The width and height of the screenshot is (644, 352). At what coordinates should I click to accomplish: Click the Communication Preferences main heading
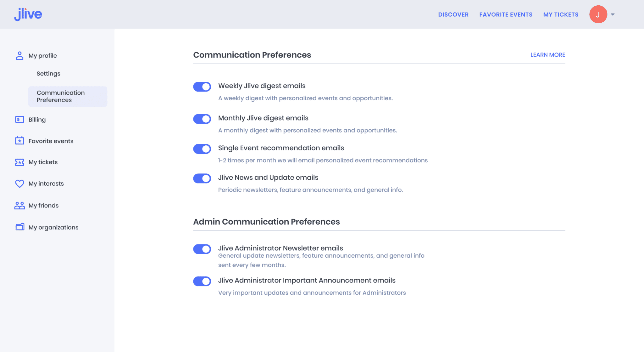point(252,55)
